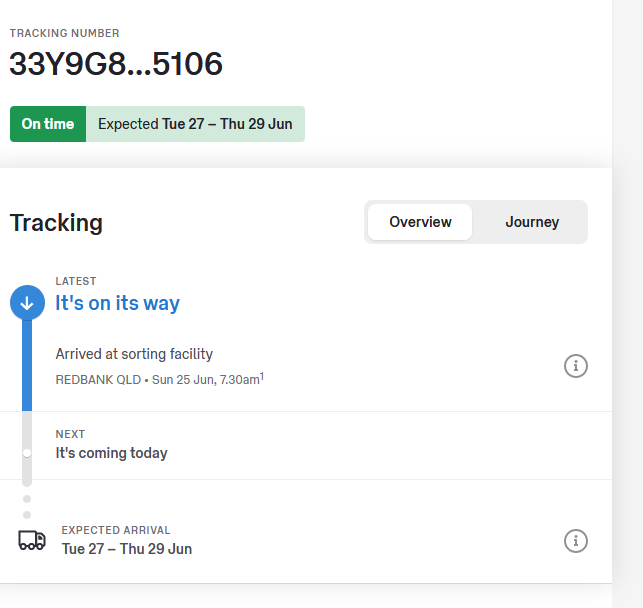The height and width of the screenshot is (608, 643).
Task: Click the "It's on its way" heading
Action: [x=117, y=303]
